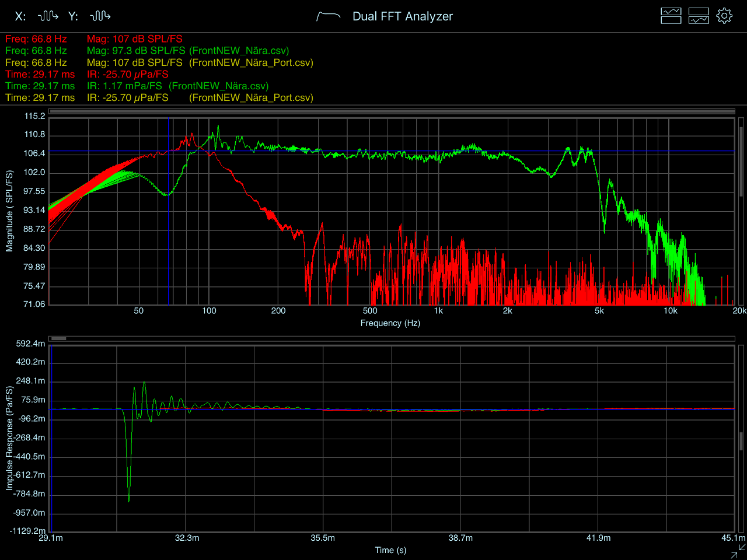747x560 pixels.
Task: Open the Dual FFT Analyzer title menu
Action: 403,16
